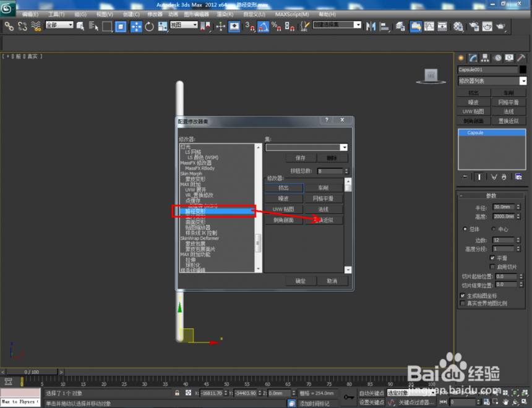Open the MAXScript(M) menu
Image resolution: width=532 pixels, height=408 pixels.
click(x=292, y=14)
